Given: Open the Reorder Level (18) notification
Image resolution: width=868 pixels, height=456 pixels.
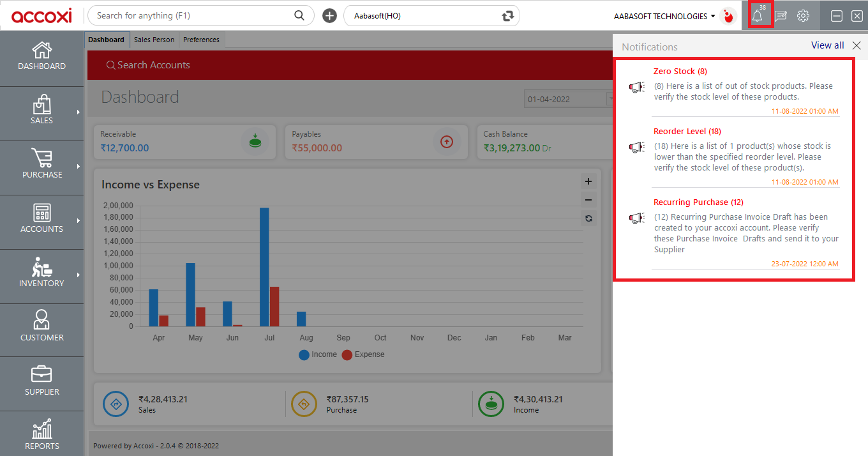Looking at the screenshot, I should (x=687, y=131).
